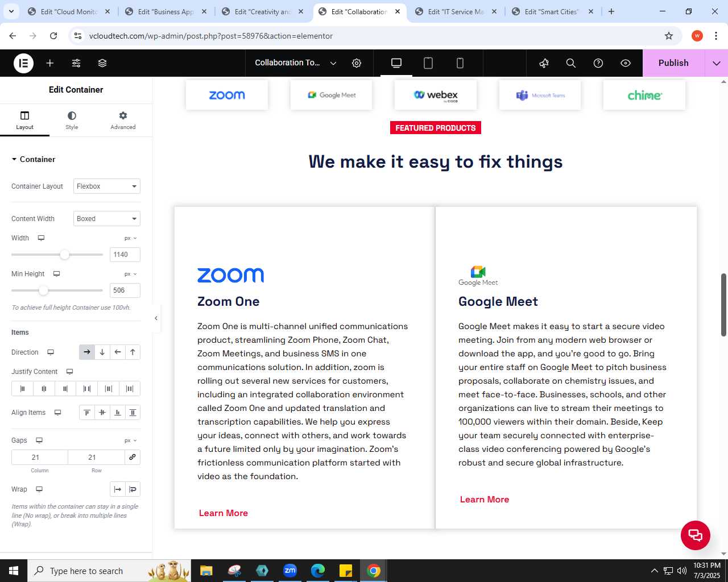Click the Add Element plus icon
The width and height of the screenshot is (728, 582).
(50, 63)
